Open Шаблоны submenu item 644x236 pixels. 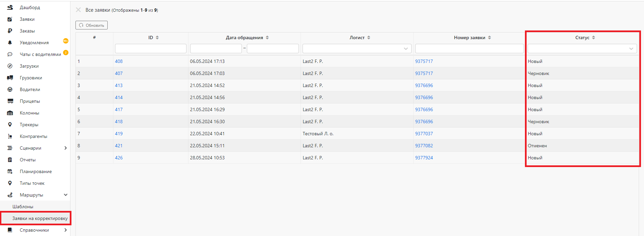(23, 207)
